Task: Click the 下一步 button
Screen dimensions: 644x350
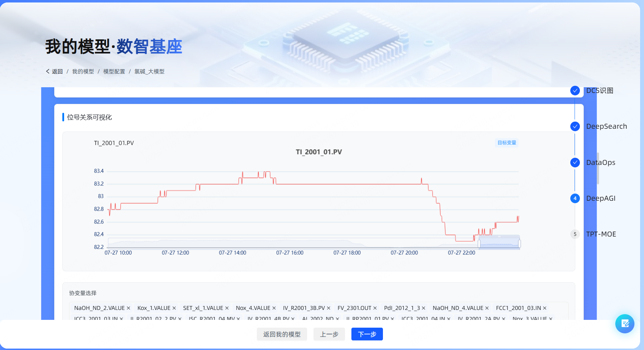Action: pyautogui.click(x=367, y=334)
